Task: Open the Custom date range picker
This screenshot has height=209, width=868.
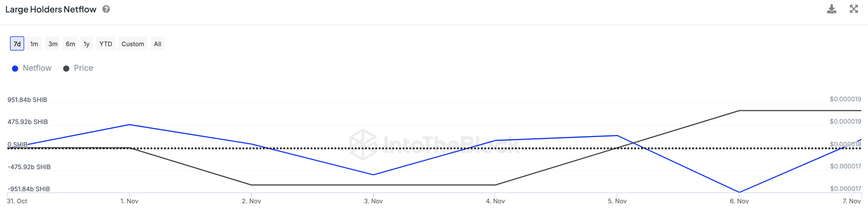Action: pyautogui.click(x=133, y=44)
